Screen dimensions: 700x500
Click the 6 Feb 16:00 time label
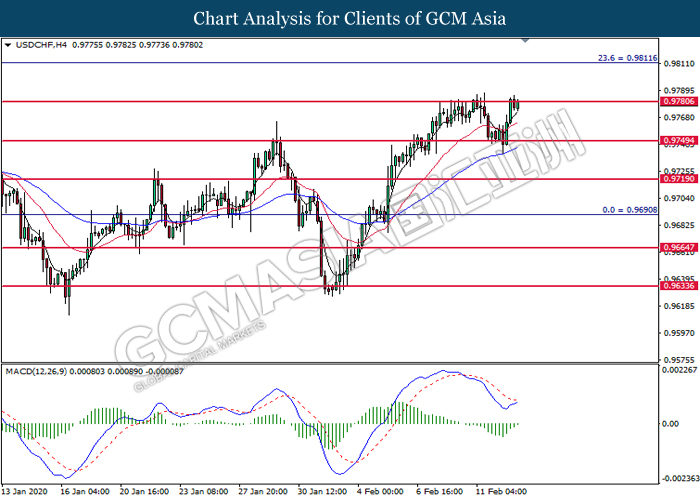click(x=441, y=492)
